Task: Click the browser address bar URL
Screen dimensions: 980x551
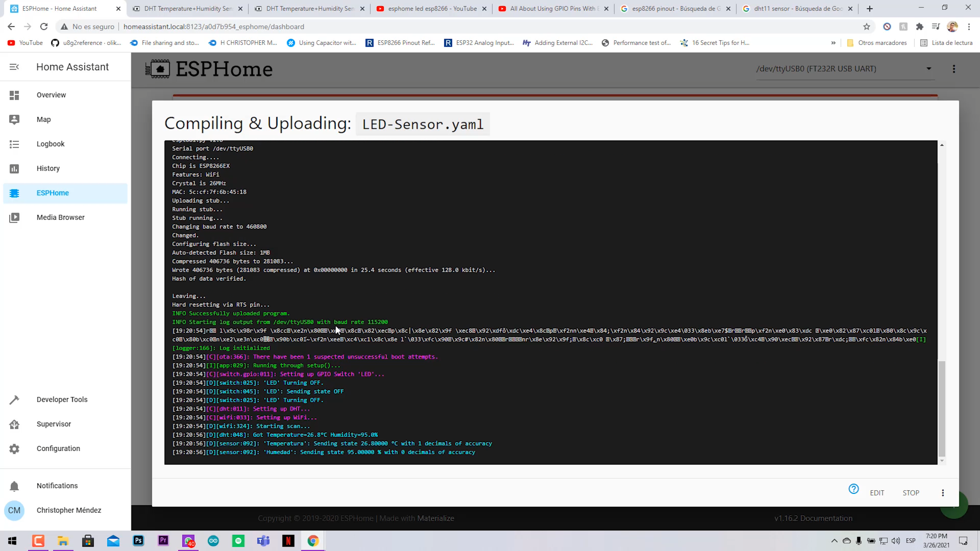Action: tap(213, 27)
